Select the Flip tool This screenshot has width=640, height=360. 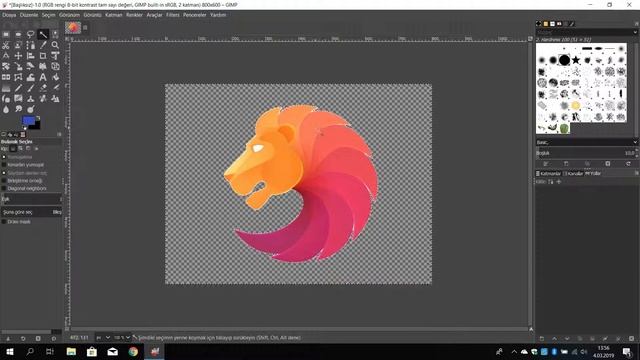pos(6,77)
